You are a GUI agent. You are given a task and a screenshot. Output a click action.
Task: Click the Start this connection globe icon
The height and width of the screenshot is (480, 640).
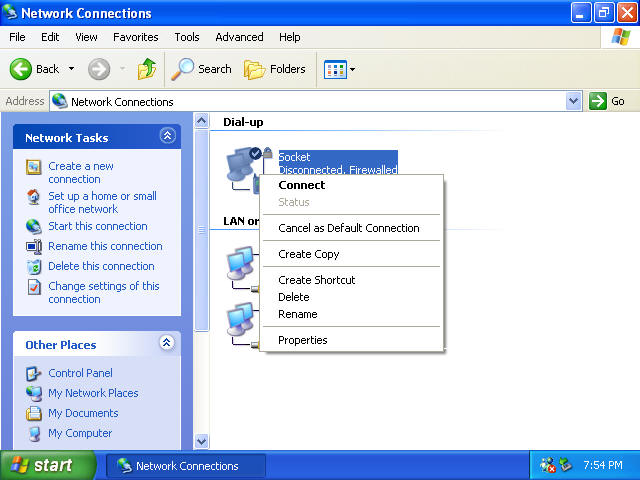coord(33,226)
